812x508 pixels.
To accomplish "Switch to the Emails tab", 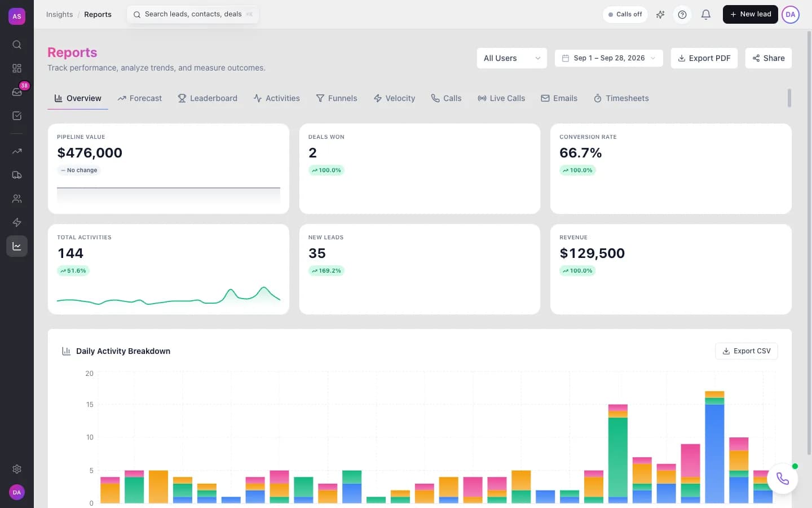I will (559, 98).
